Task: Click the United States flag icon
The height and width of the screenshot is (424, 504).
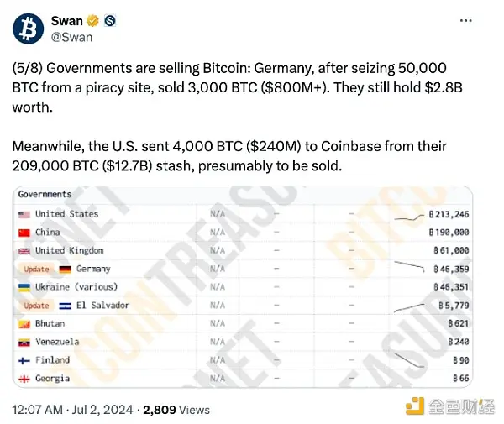Action: pyautogui.click(x=24, y=215)
